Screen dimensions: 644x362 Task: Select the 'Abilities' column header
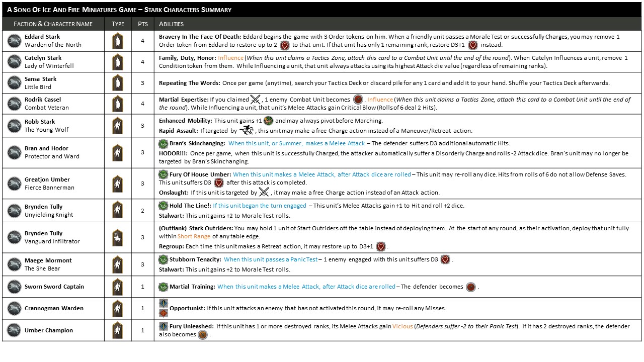click(171, 24)
